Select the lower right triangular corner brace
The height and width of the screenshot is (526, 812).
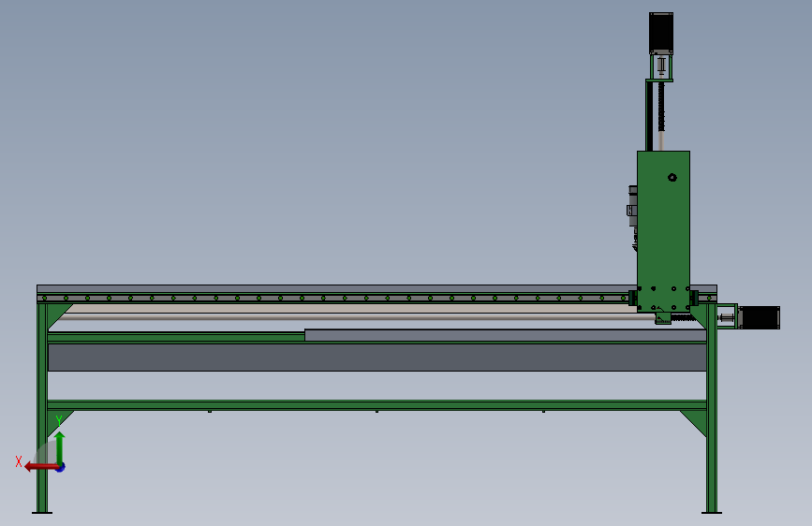pyautogui.click(x=698, y=420)
